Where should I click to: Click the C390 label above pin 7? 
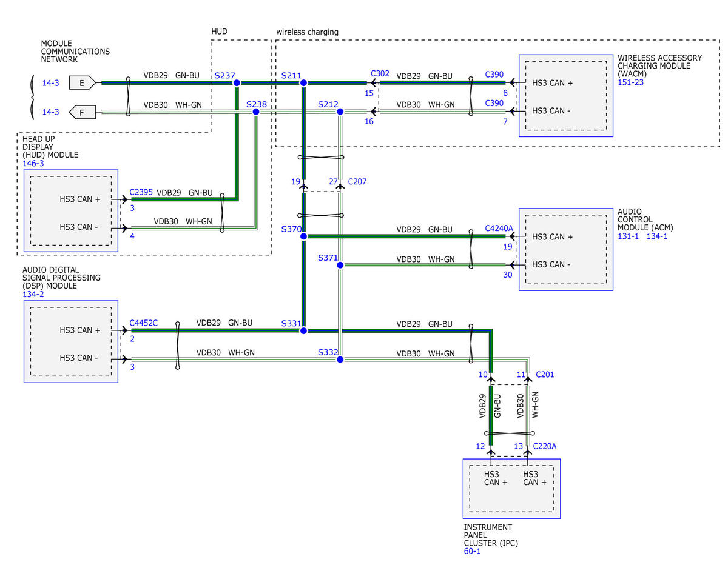tap(494, 103)
